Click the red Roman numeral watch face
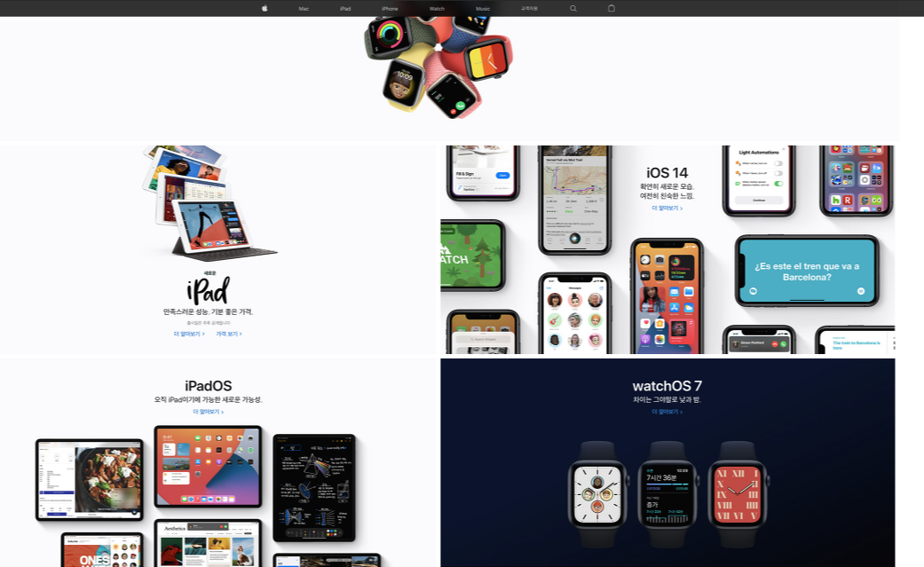Viewport: 924px width, 567px height. [x=738, y=494]
